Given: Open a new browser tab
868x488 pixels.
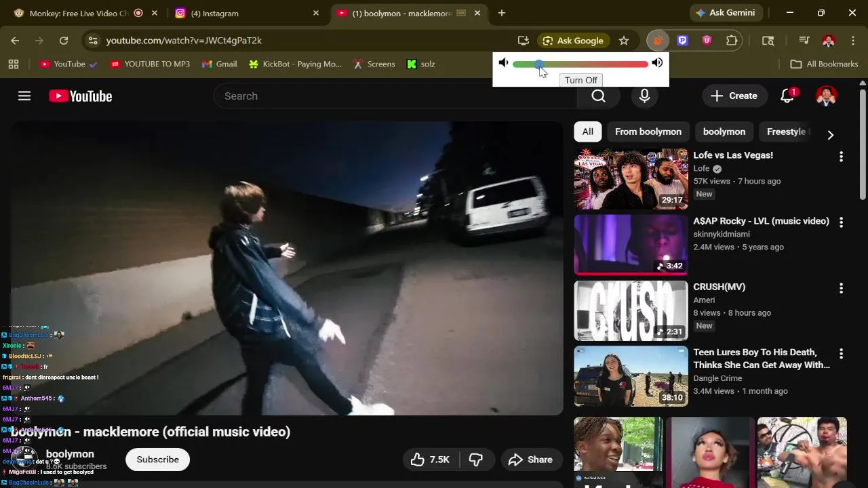Looking at the screenshot, I should (x=502, y=13).
